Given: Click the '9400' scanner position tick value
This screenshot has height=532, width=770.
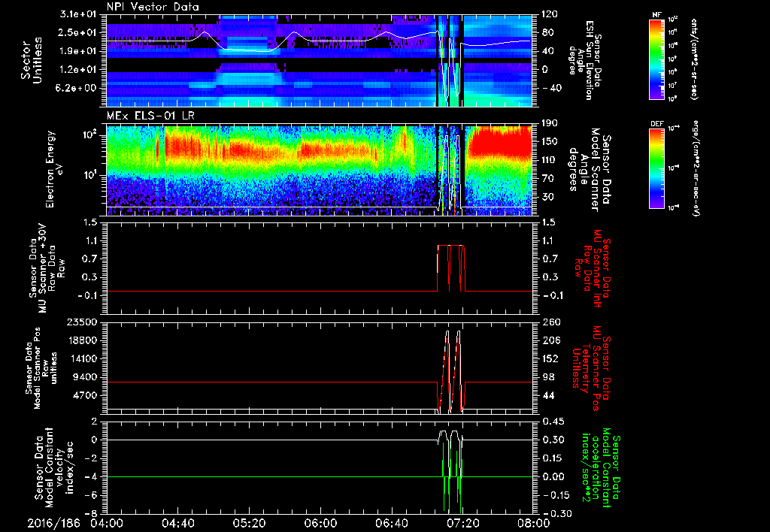Looking at the screenshot, I should pyautogui.click(x=86, y=377).
